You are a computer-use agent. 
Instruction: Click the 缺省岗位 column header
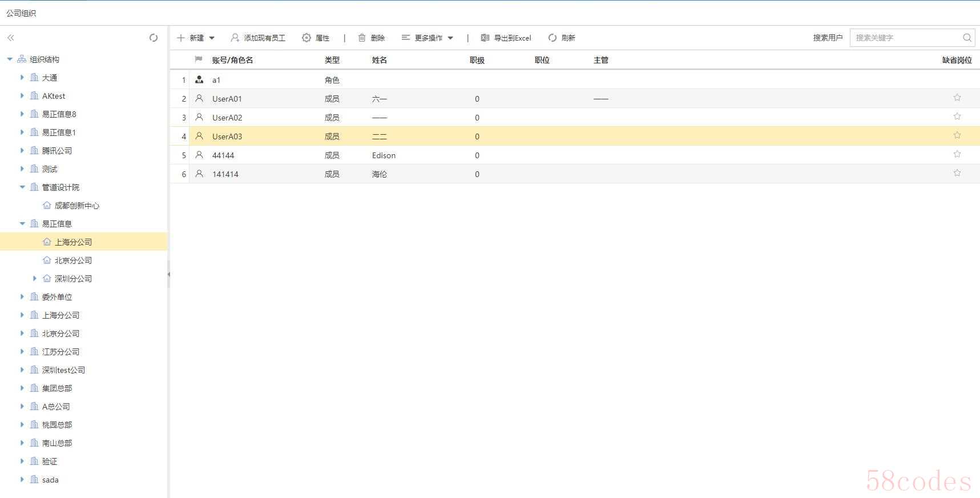pos(957,60)
